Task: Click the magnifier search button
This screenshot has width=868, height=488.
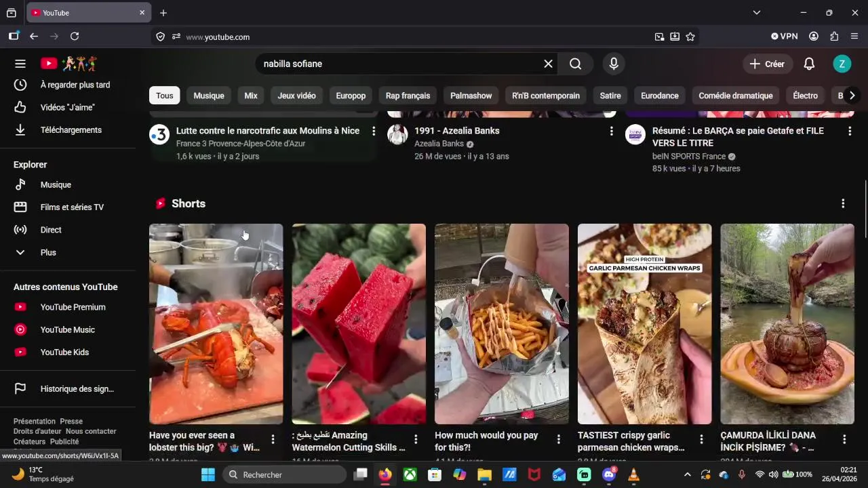Action: click(x=576, y=64)
